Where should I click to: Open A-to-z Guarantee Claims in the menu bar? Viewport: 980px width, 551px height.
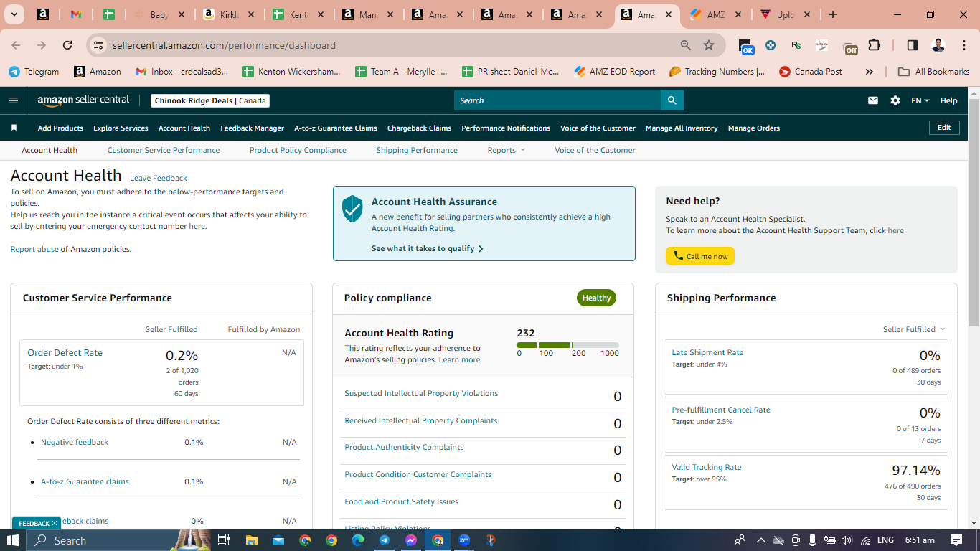336,128
